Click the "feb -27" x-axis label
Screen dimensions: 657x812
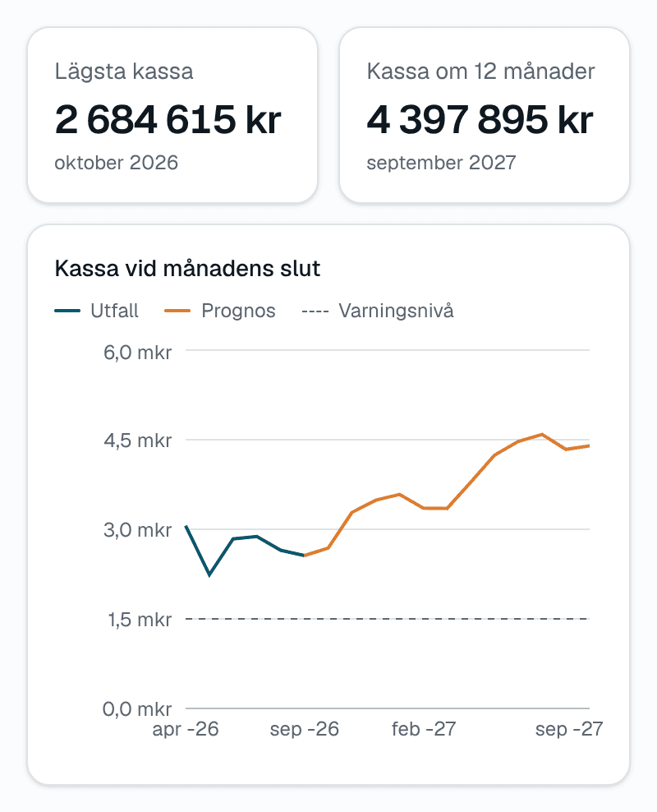point(424,729)
